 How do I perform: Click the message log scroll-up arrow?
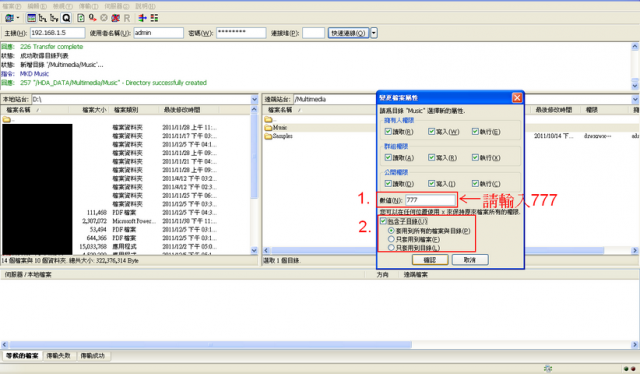635,47
